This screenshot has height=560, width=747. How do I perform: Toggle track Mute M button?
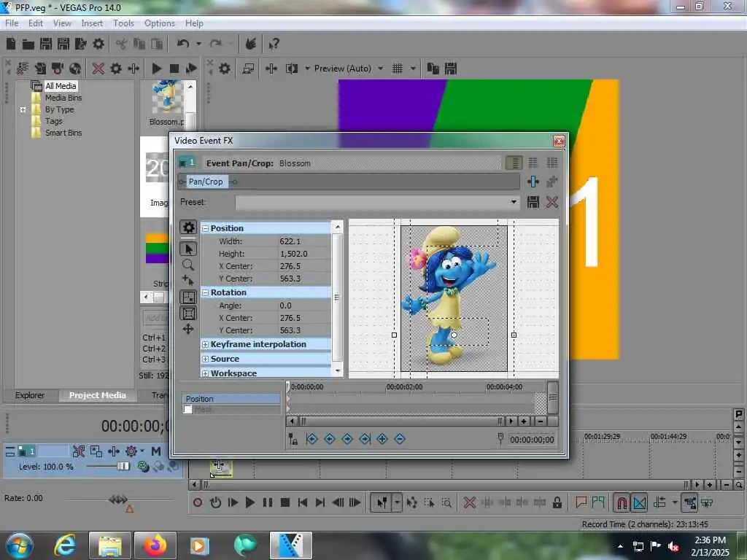pyautogui.click(x=156, y=451)
